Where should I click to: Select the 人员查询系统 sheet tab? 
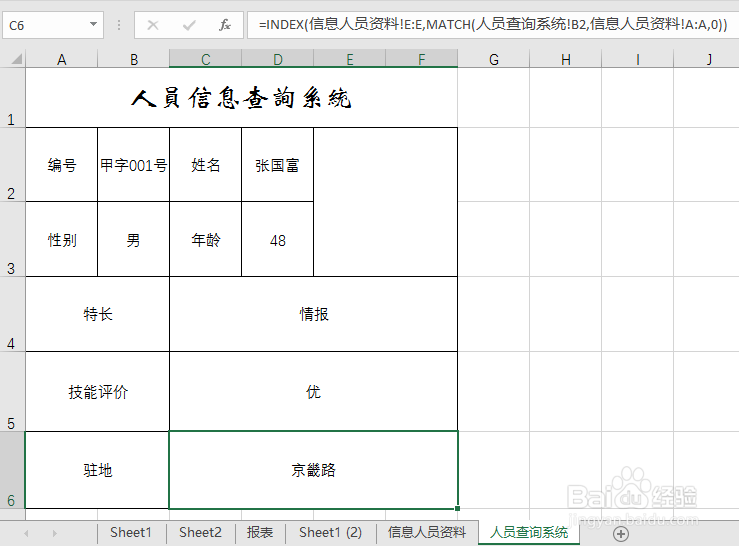pos(529,533)
